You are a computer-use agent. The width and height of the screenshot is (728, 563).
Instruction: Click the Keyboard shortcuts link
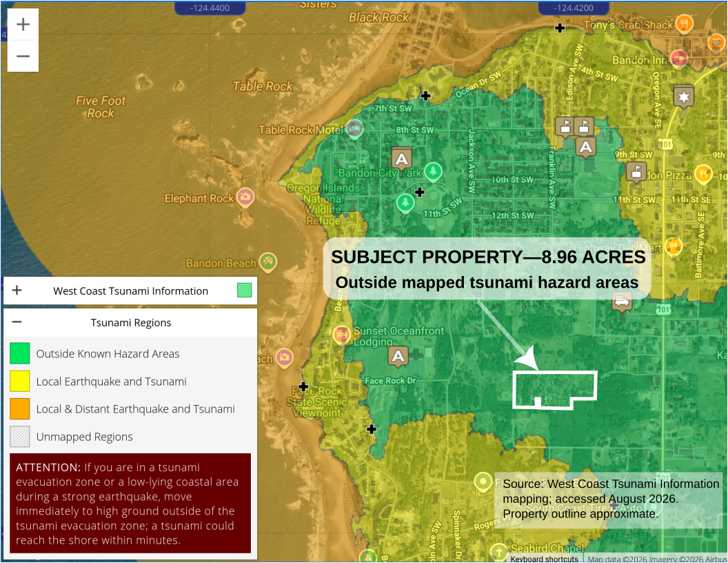coord(544,559)
